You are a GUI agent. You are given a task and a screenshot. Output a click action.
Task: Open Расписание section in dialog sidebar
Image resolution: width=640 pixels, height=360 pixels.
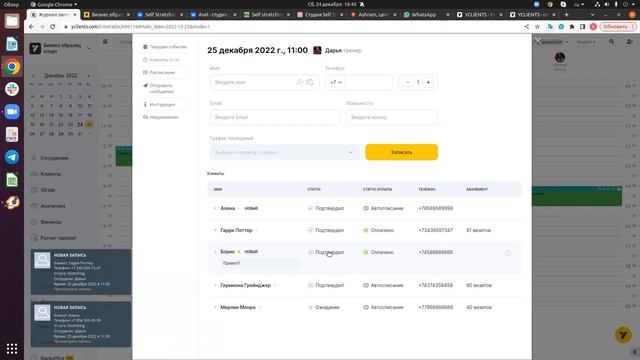[159, 72]
